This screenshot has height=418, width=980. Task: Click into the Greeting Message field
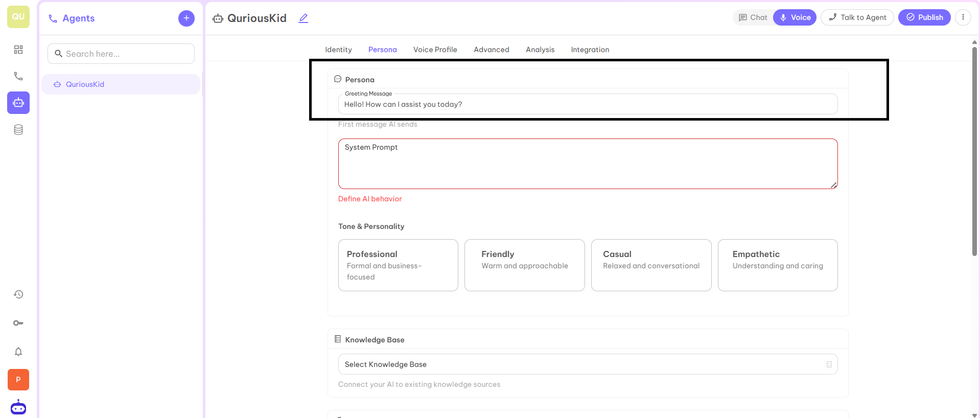point(588,104)
